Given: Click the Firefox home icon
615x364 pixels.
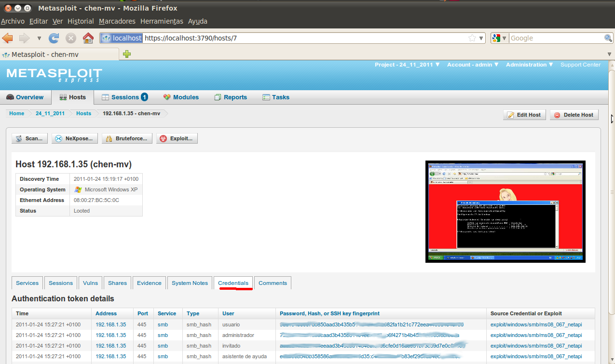Looking at the screenshot, I should [x=88, y=38].
